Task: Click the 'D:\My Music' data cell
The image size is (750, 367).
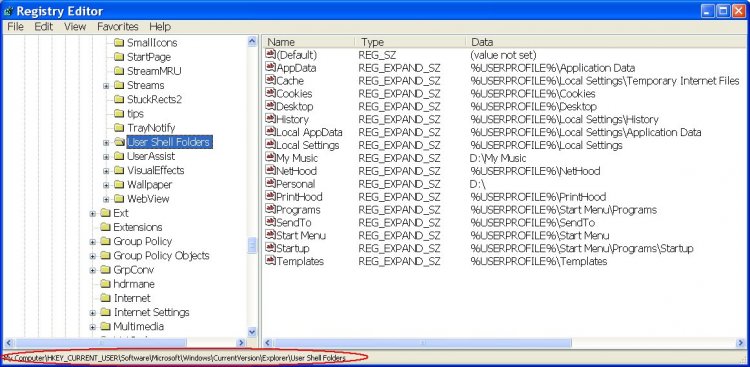Action: point(498,158)
